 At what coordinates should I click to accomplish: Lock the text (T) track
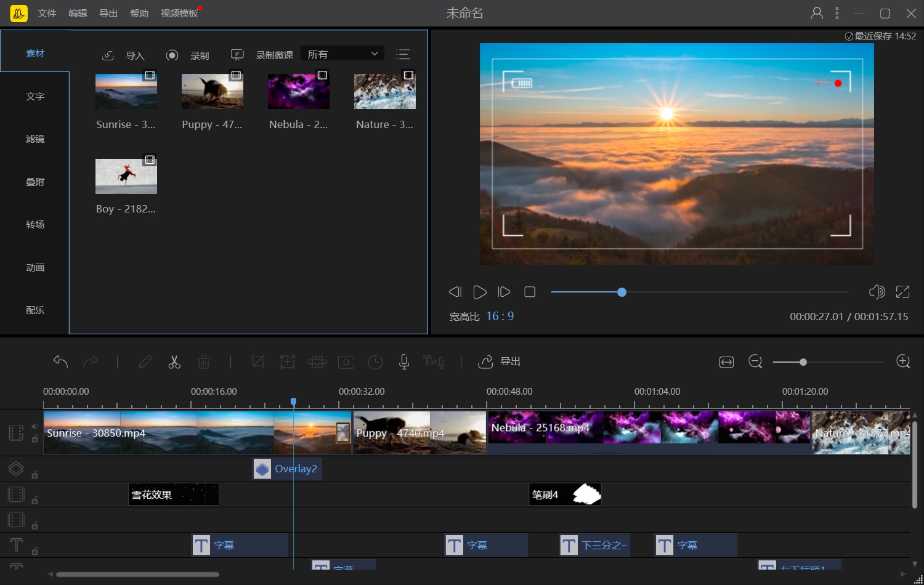pos(35,551)
